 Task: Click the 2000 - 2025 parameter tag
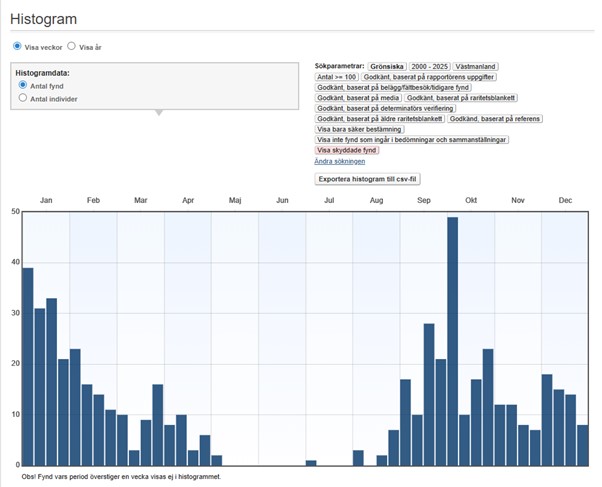(430, 66)
